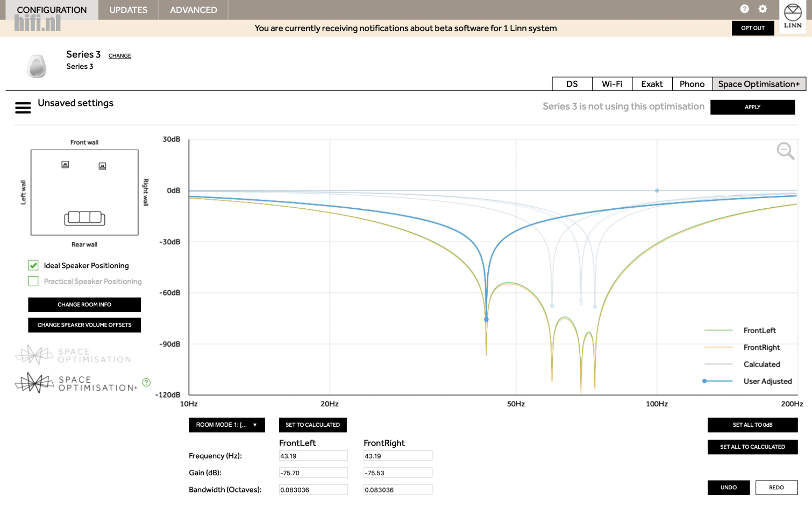Click the Opt Out button

[753, 28]
